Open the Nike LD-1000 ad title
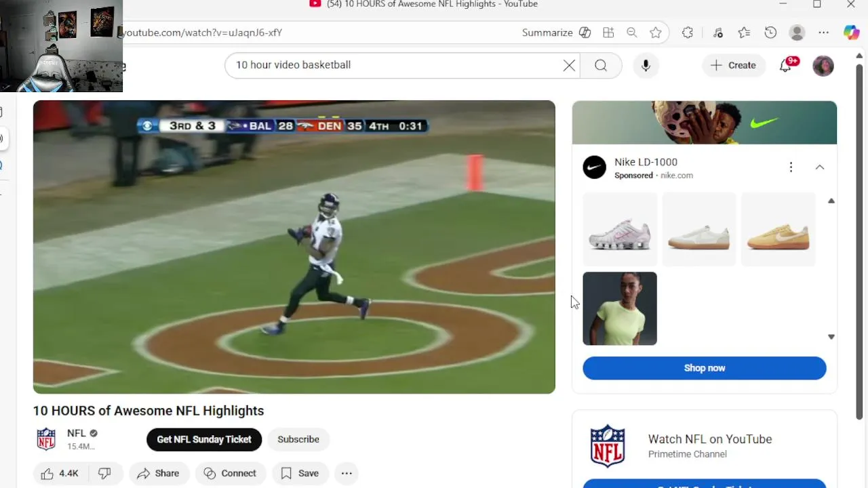 point(646,162)
